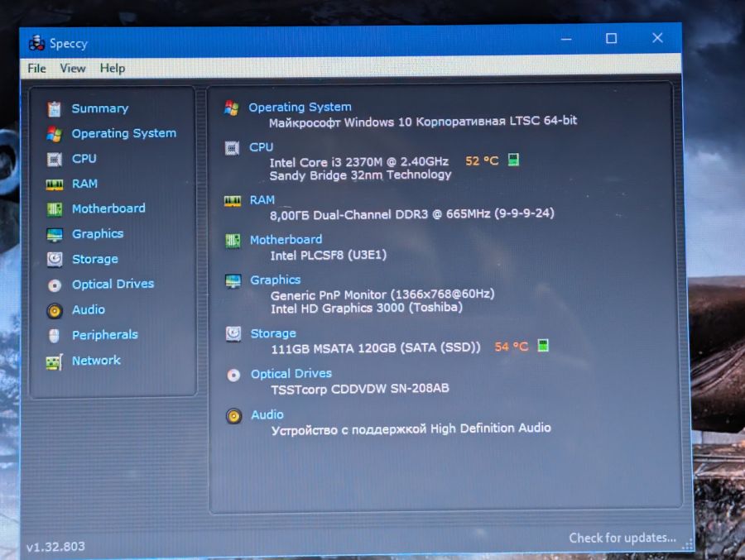Click Intel HD Graphics 3000 (Toshiba) text

point(367,308)
